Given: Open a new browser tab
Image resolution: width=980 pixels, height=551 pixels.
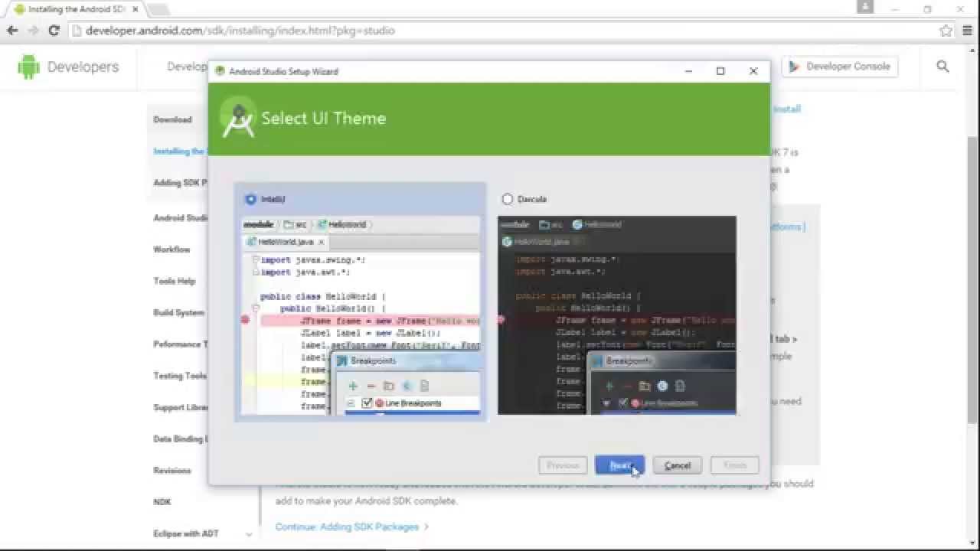Looking at the screenshot, I should click(158, 10).
